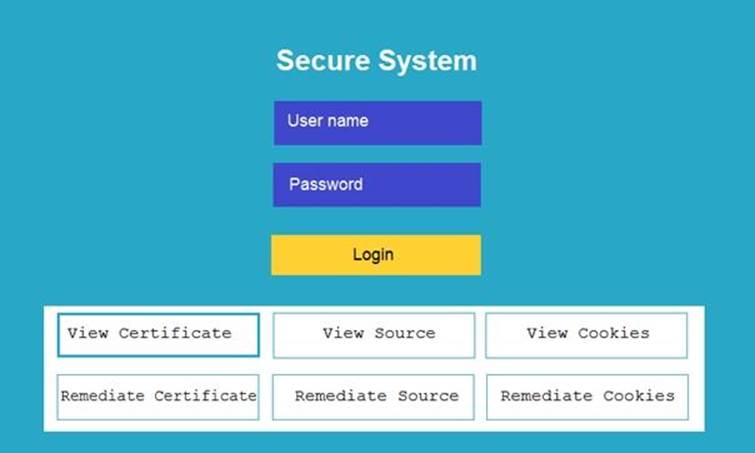The width and height of the screenshot is (755, 453).
Task: Click the User name input field
Action: tap(377, 122)
